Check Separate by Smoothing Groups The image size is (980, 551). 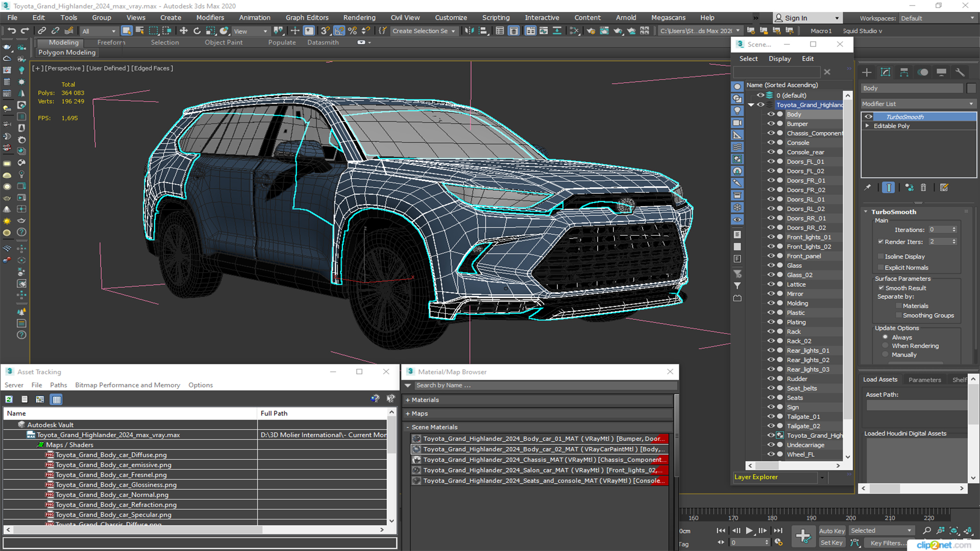pyautogui.click(x=899, y=315)
